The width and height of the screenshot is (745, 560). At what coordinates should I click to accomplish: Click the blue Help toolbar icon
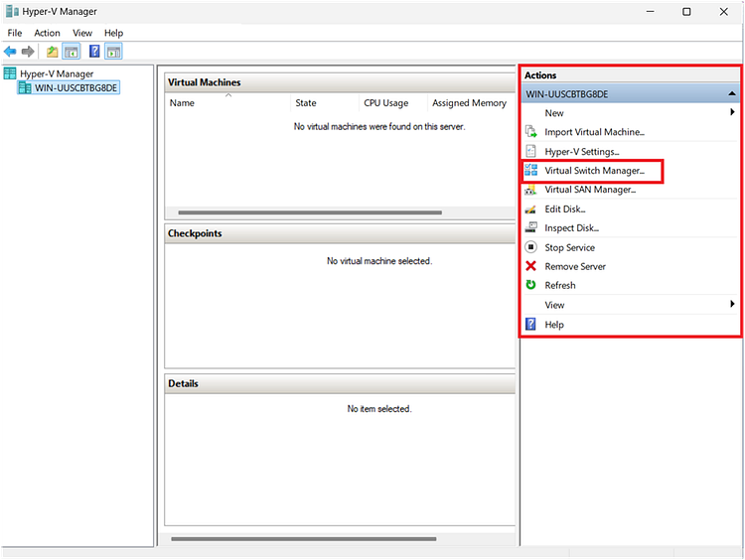94,51
